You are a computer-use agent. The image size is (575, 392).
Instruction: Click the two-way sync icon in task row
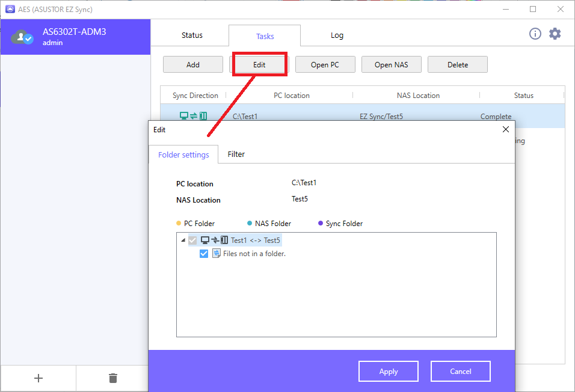click(193, 116)
